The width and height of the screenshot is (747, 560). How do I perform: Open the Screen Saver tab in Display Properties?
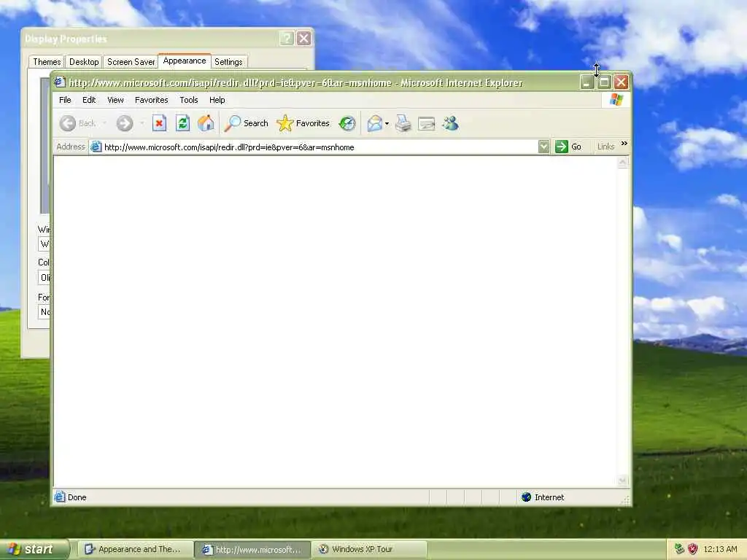point(131,62)
